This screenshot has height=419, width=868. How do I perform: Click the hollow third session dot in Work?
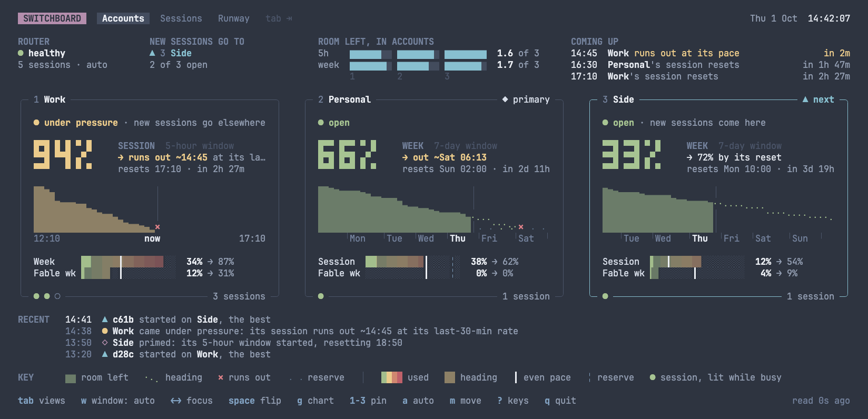point(57,296)
